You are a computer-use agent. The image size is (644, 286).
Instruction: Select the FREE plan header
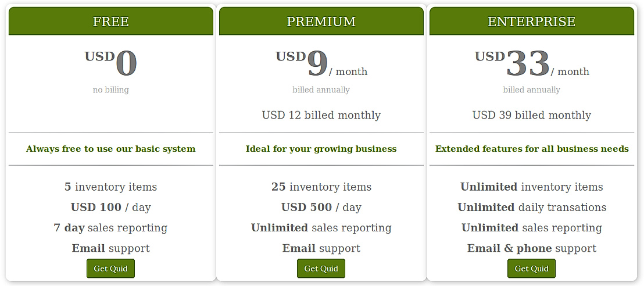tap(110, 22)
